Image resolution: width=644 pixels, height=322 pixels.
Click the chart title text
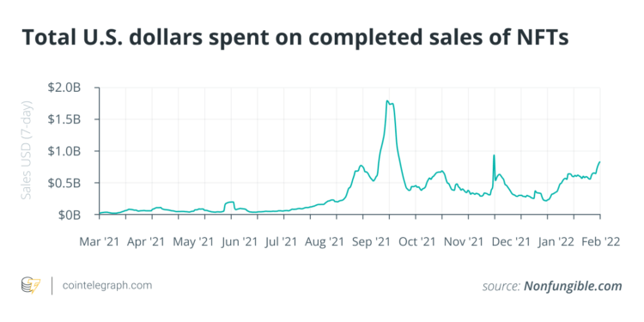coord(295,38)
